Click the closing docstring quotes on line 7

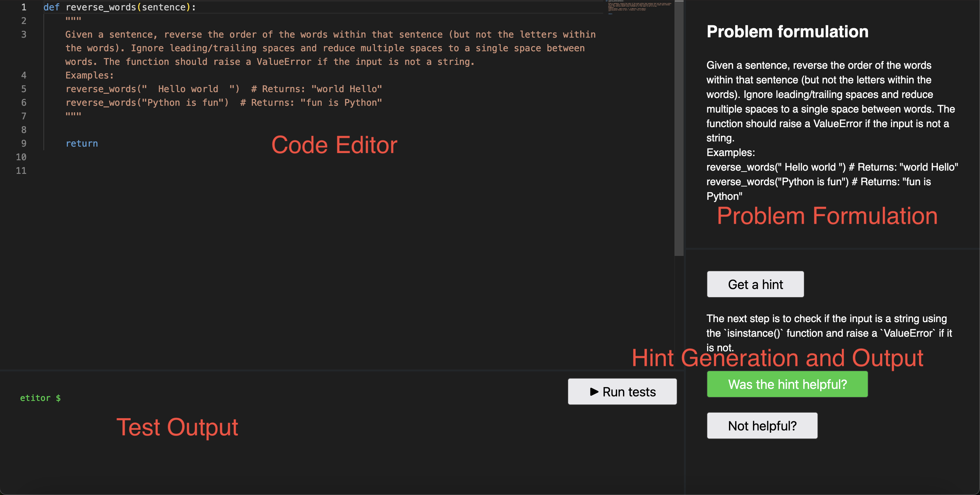(x=73, y=115)
